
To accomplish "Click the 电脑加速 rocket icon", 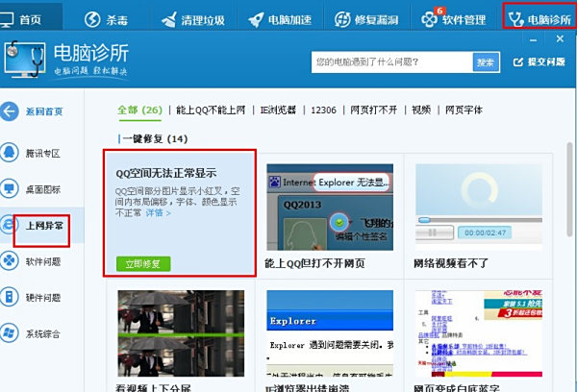I will tap(256, 20).
